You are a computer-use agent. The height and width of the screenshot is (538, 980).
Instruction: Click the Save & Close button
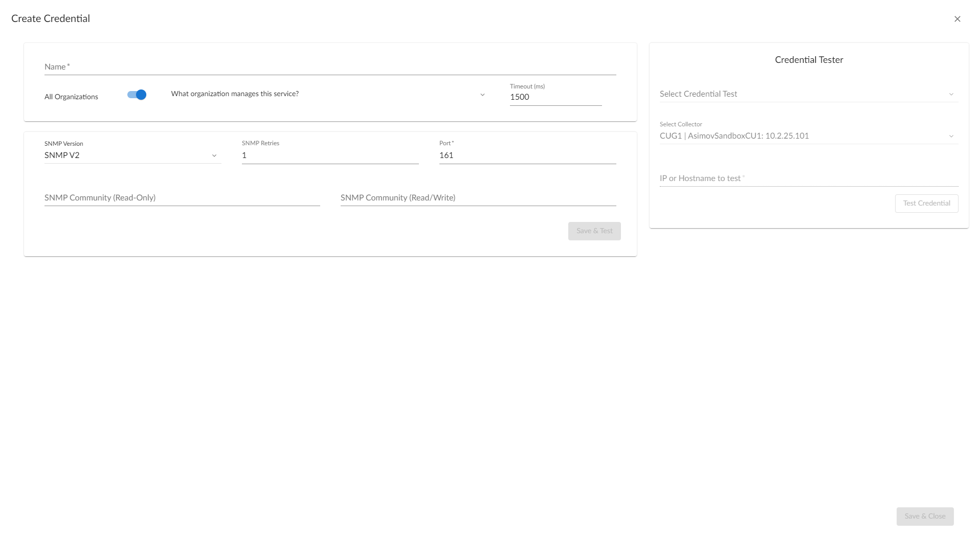[924, 516]
